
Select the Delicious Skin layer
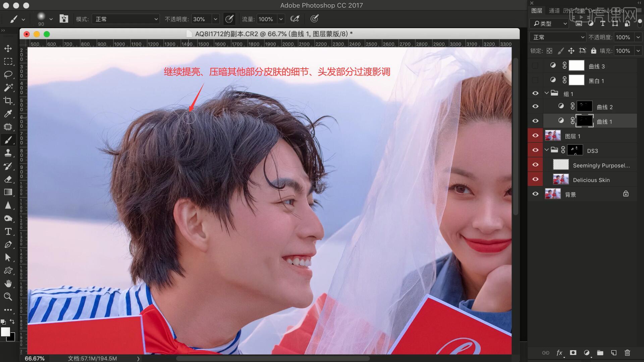point(591,180)
